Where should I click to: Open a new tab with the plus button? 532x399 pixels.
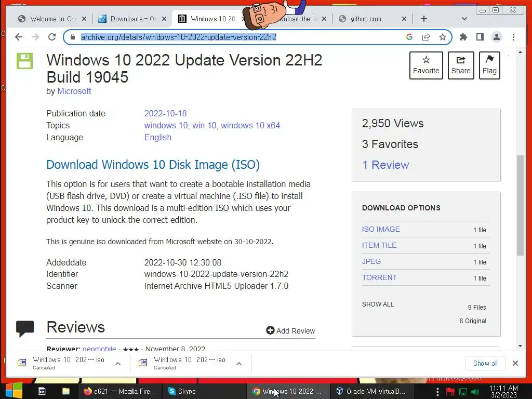[424, 19]
